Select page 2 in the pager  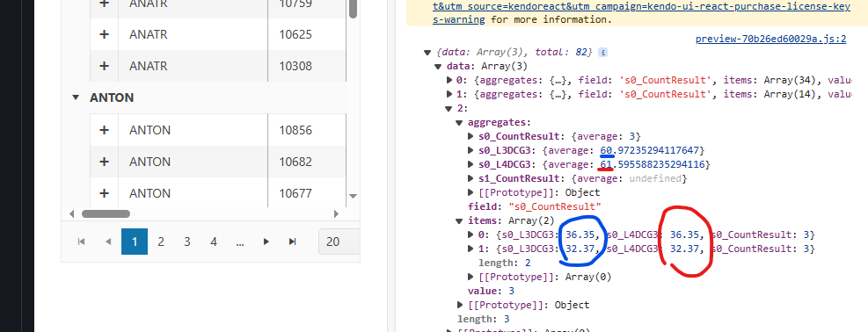[x=161, y=242]
